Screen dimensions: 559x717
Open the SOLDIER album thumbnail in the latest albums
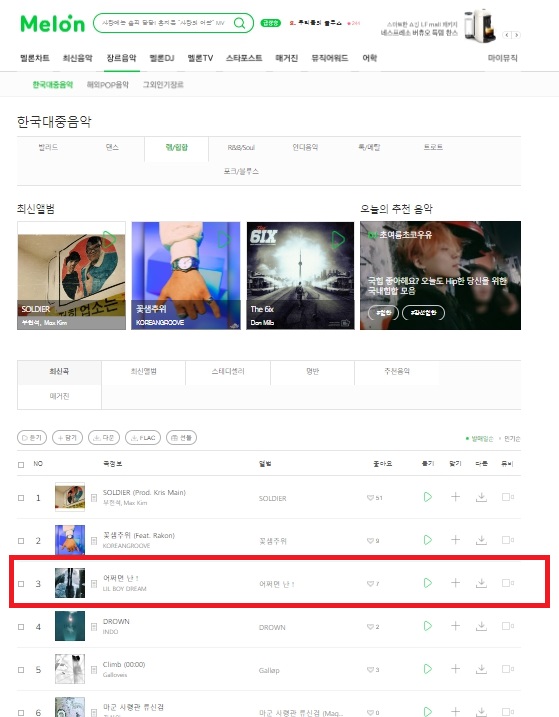pos(71,276)
